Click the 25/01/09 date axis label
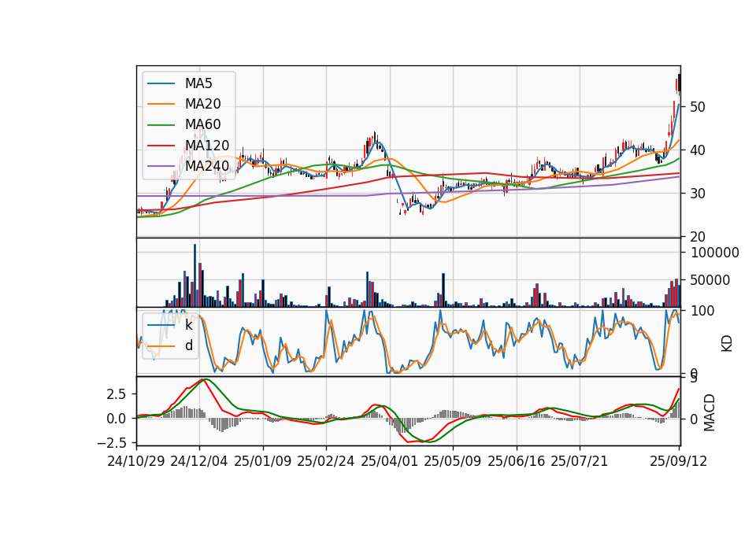The width and height of the screenshot is (756, 543). coord(263,462)
